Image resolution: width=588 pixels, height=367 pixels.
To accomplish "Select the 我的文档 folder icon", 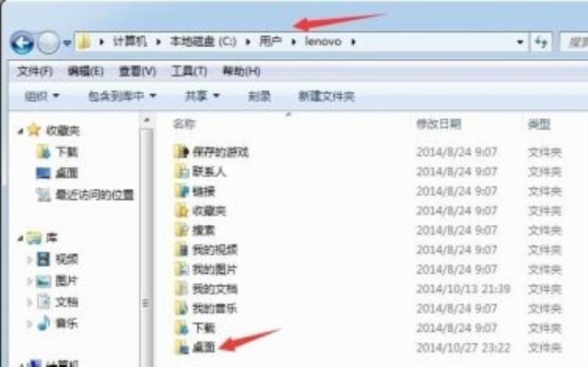I will tap(182, 288).
